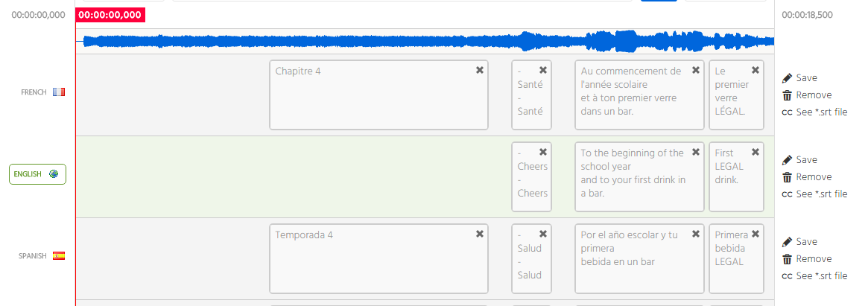Remove the English 'Cheers' subtitle block
The width and height of the screenshot is (868, 306).
pyautogui.click(x=543, y=152)
